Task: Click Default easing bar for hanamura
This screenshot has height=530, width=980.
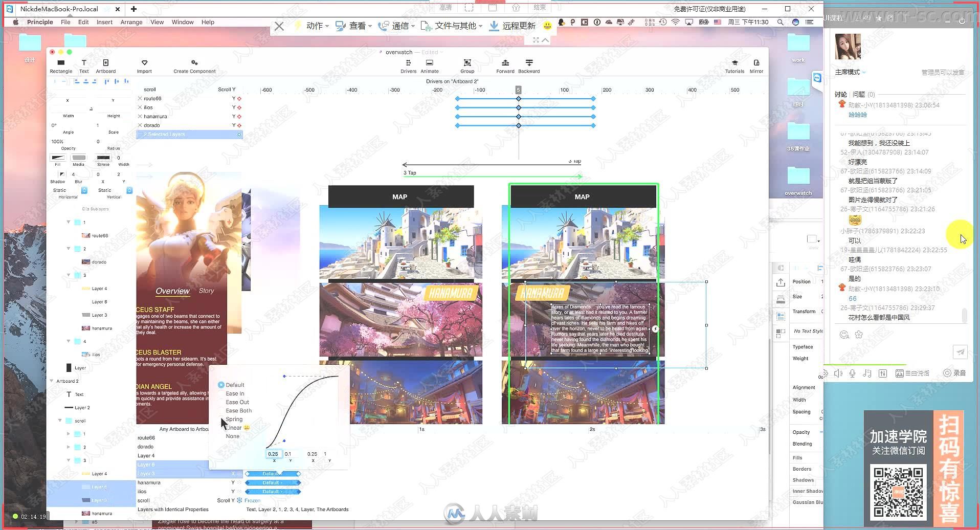Action: pyautogui.click(x=273, y=482)
